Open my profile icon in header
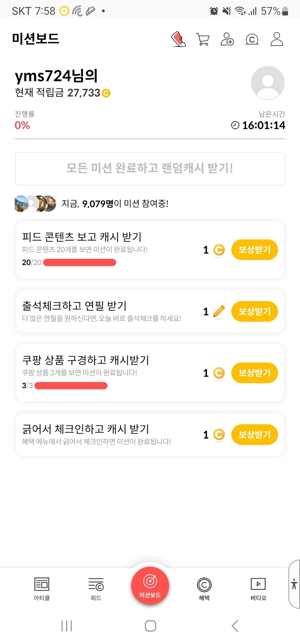 click(277, 39)
